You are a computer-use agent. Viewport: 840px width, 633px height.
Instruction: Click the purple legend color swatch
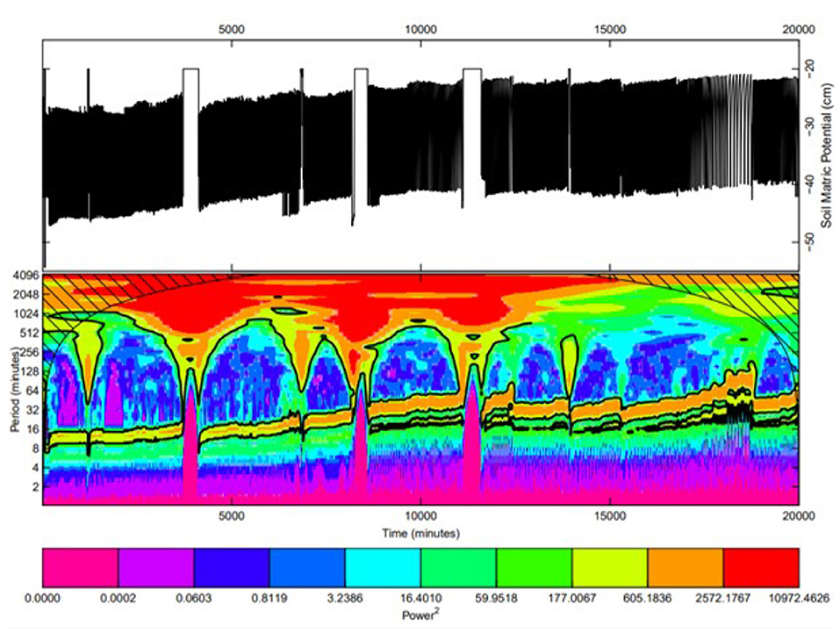156,568
